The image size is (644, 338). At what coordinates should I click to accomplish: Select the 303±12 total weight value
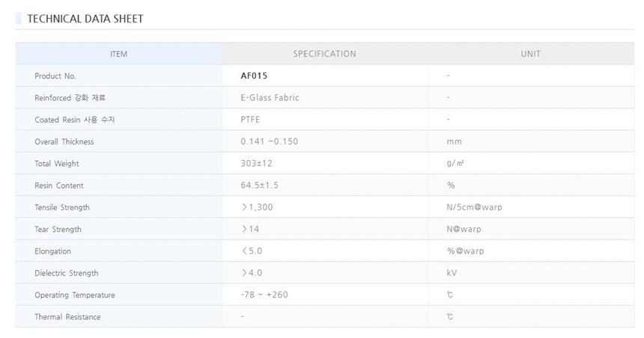[x=257, y=164]
